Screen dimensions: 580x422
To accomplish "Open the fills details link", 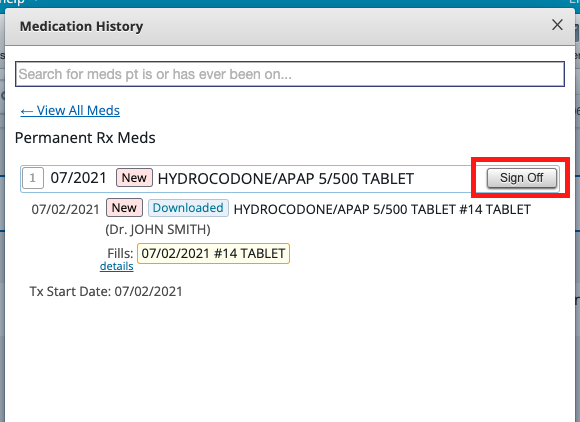I will pos(117,266).
